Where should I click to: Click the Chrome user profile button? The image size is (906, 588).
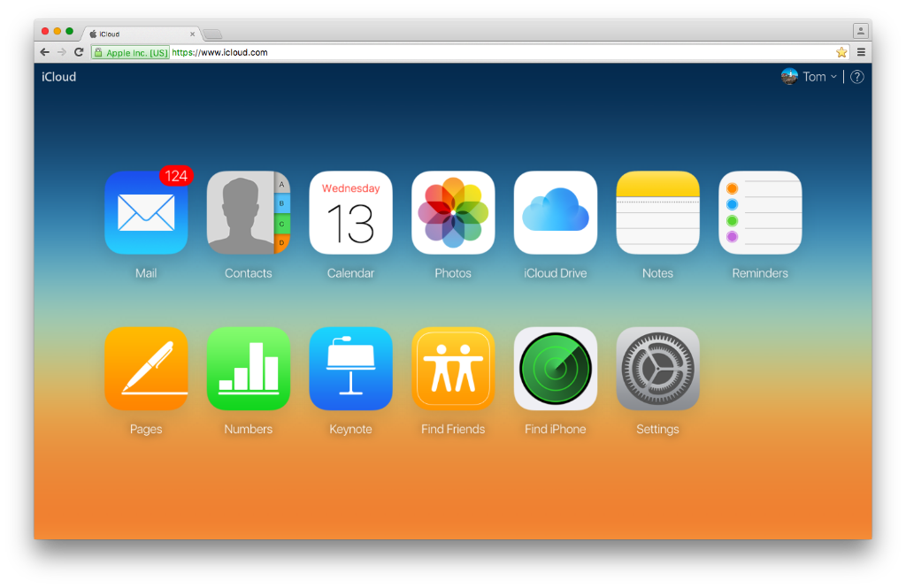tap(860, 31)
